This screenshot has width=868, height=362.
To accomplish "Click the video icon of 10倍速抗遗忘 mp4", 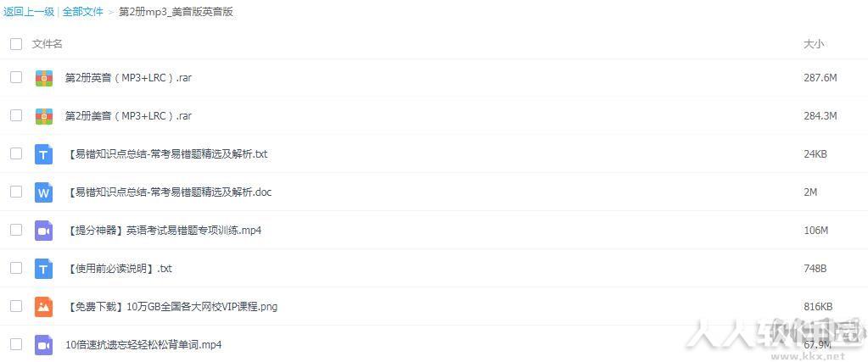I will tap(44, 345).
